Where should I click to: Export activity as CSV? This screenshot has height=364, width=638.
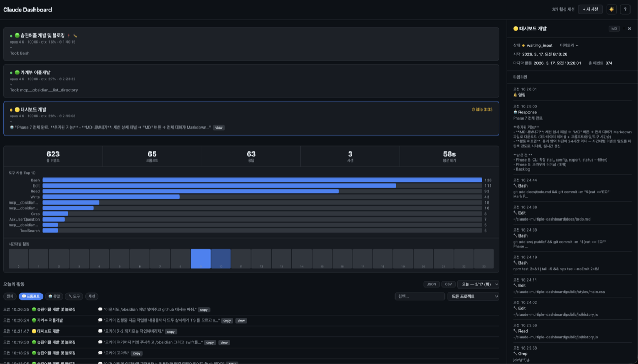[448, 284]
